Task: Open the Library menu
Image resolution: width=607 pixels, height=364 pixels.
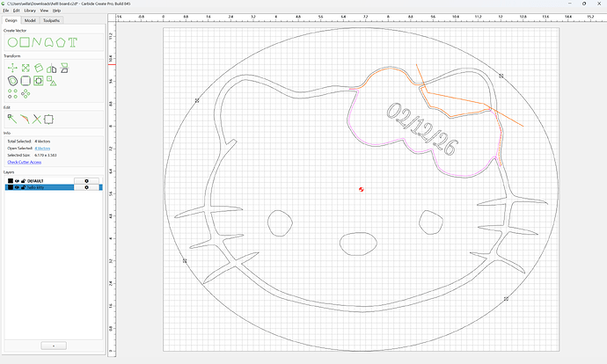Action: 30,11
